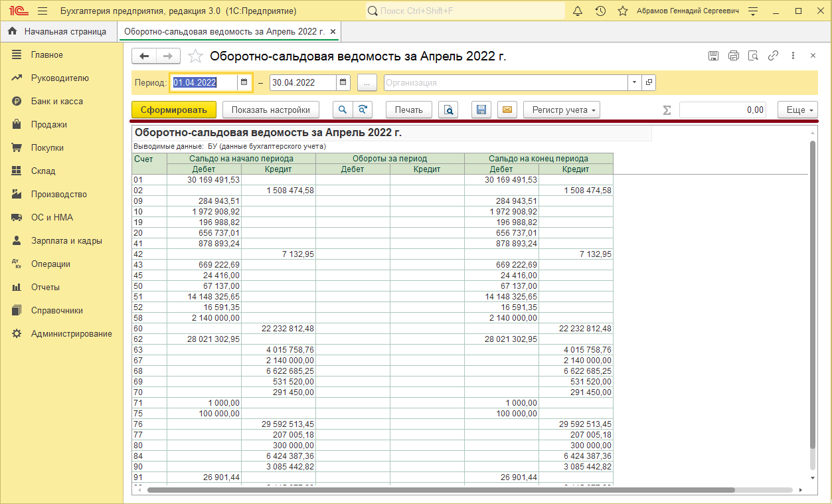Add report to favorites via star icon
The width and height of the screenshot is (832, 504).
pyautogui.click(x=195, y=56)
